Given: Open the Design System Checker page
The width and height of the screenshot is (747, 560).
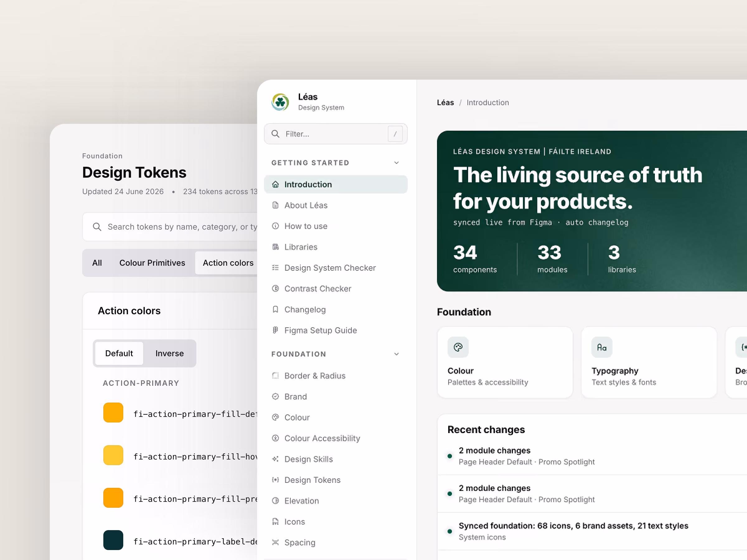Looking at the screenshot, I should [336, 268].
